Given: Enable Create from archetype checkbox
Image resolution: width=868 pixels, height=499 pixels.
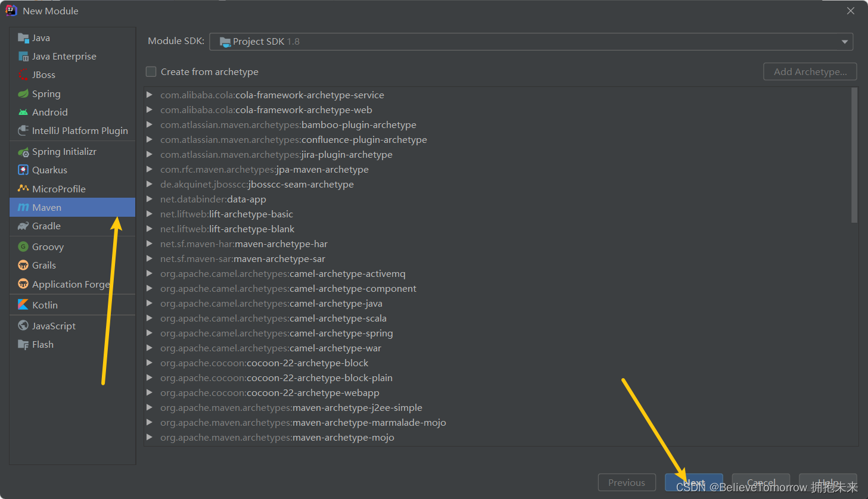Looking at the screenshot, I should pos(151,71).
